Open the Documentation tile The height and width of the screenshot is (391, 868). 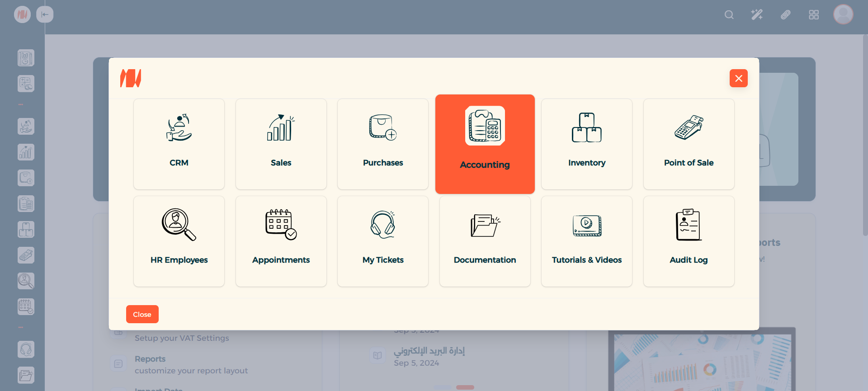[485, 241]
